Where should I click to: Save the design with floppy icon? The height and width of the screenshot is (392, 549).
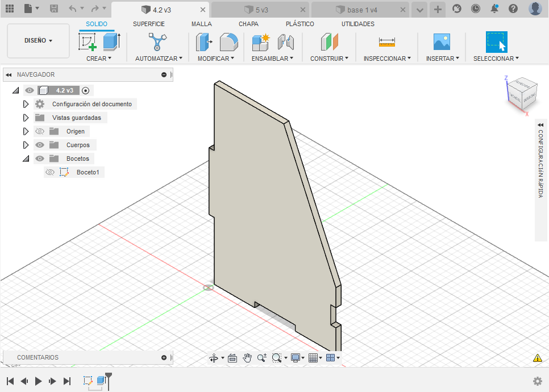54,9
